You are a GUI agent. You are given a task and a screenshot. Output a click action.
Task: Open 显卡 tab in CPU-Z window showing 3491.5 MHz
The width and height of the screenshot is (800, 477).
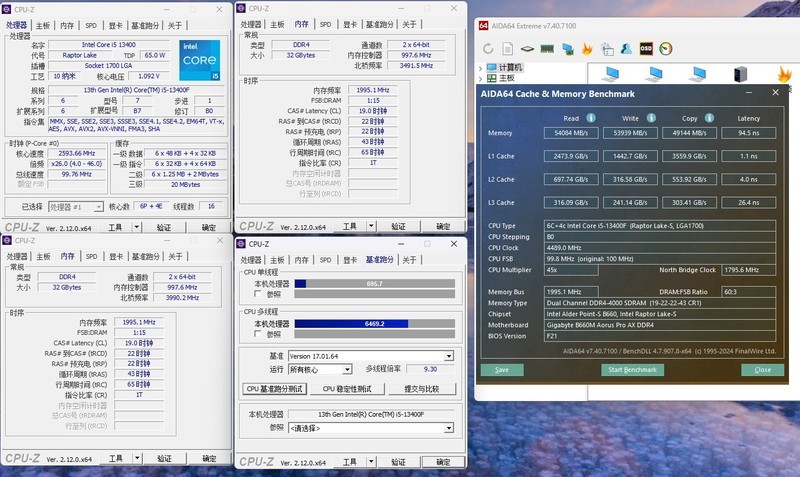click(x=350, y=24)
